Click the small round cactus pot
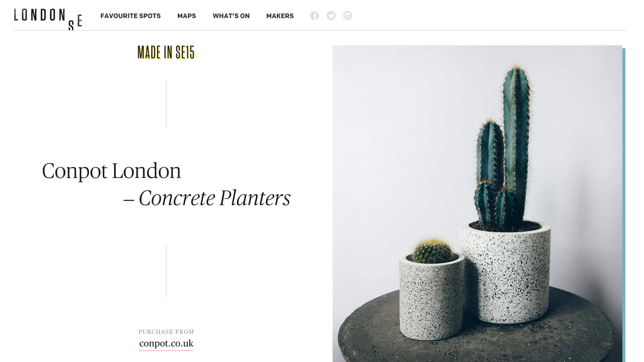This screenshot has width=644, height=362. point(432,297)
